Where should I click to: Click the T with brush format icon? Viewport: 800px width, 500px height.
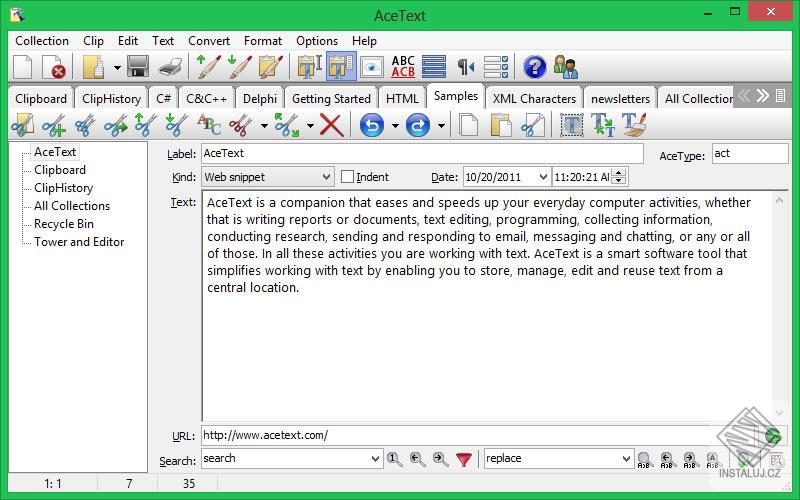coord(634,125)
